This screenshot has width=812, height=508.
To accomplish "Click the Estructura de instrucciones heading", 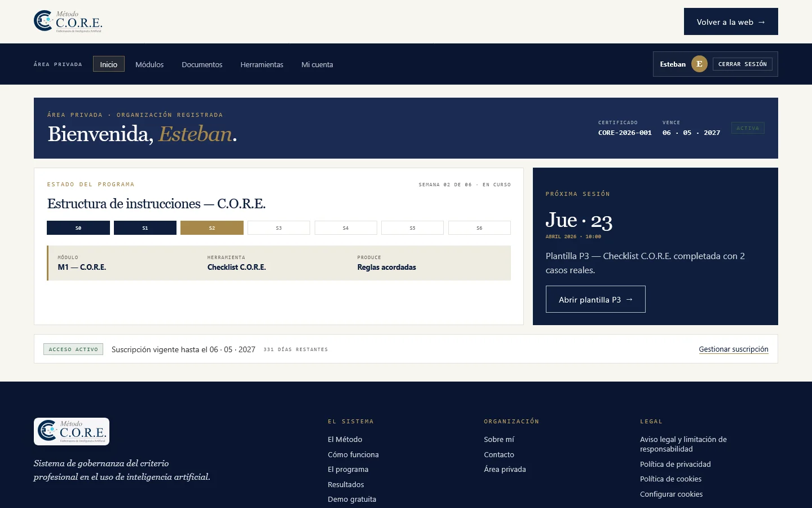I will 156,204.
